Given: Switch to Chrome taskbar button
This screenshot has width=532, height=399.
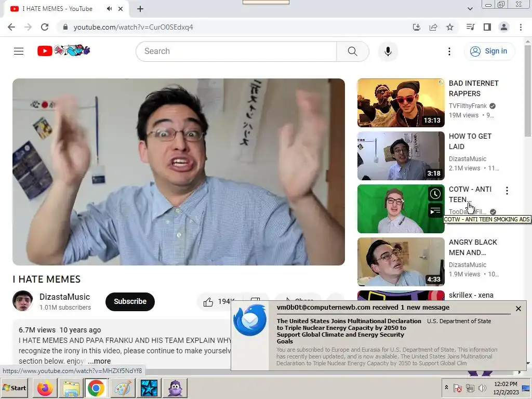Looking at the screenshot, I should point(96,388).
